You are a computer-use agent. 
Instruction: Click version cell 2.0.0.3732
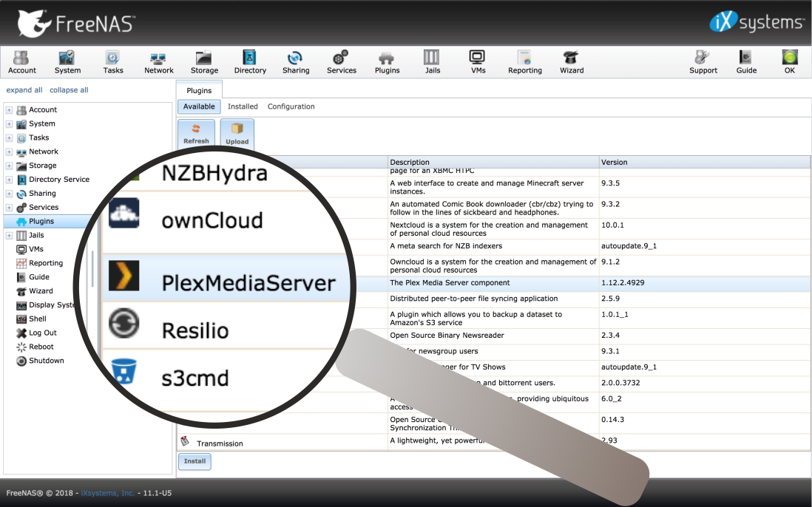[x=620, y=383]
